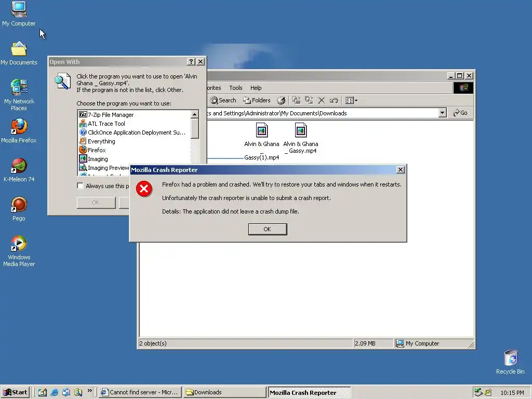Viewport: 532px width, 399px height.
Task: Launch the Mozilla Firefox desktop shortcut
Action: [19, 131]
